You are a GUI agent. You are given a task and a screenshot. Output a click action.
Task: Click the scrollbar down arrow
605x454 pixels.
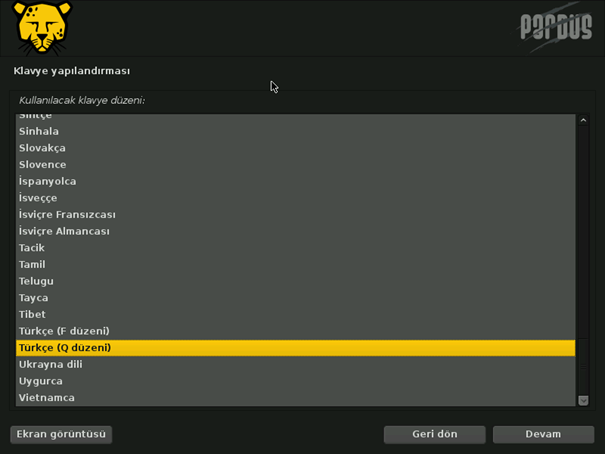(x=583, y=400)
